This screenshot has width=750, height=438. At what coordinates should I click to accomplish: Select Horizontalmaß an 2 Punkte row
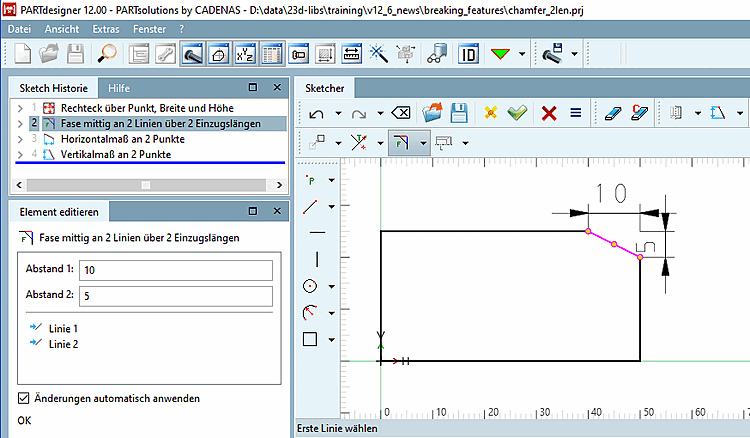click(x=122, y=139)
